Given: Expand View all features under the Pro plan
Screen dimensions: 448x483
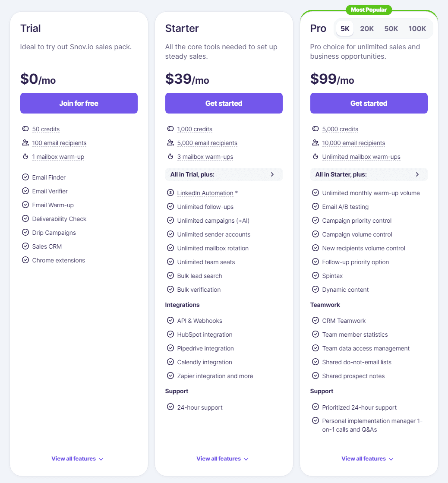Looking at the screenshot, I should tap(367, 458).
